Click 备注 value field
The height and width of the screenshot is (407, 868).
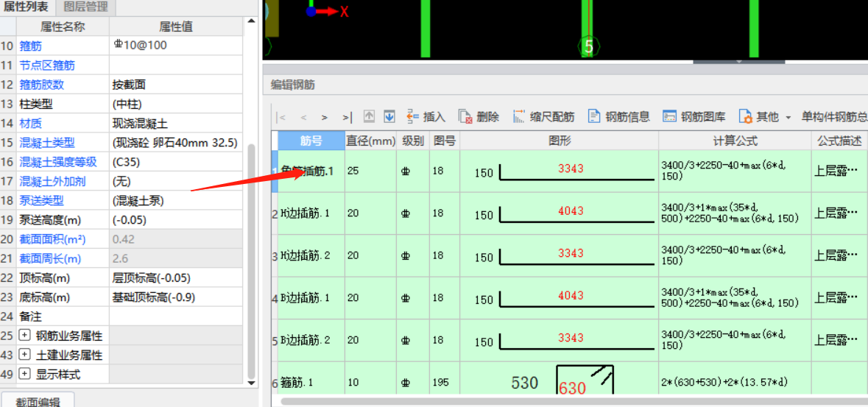(176, 316)
